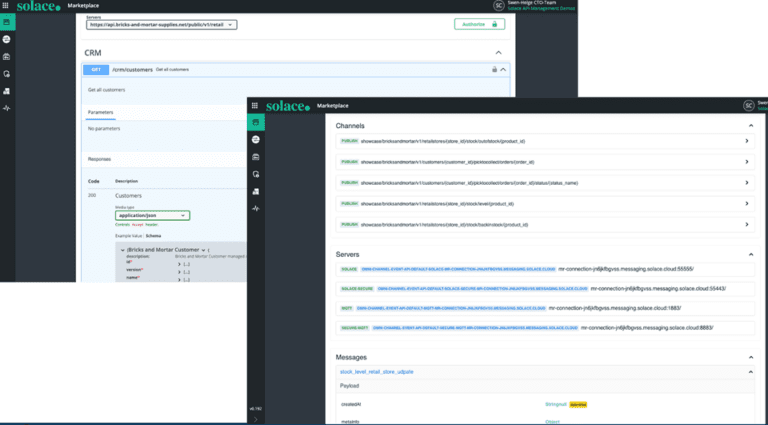Switch to the Schema view
768x425 pixels.
coord(154,236)
